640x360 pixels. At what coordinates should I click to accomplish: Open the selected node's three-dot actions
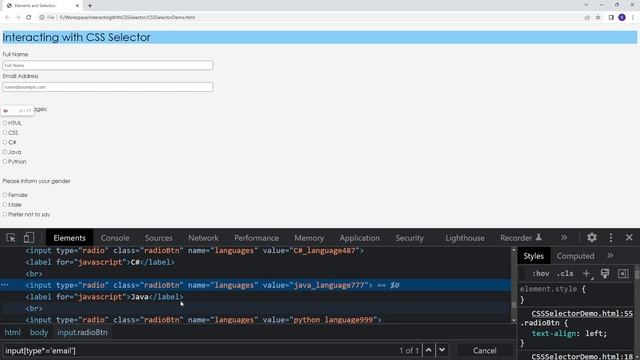tap(5, 285)
